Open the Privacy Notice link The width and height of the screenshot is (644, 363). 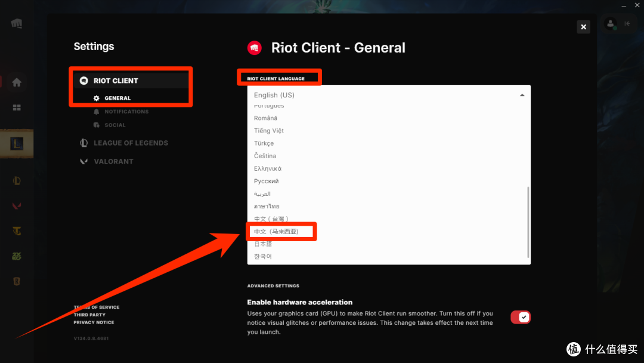click(x=94, y=322)
